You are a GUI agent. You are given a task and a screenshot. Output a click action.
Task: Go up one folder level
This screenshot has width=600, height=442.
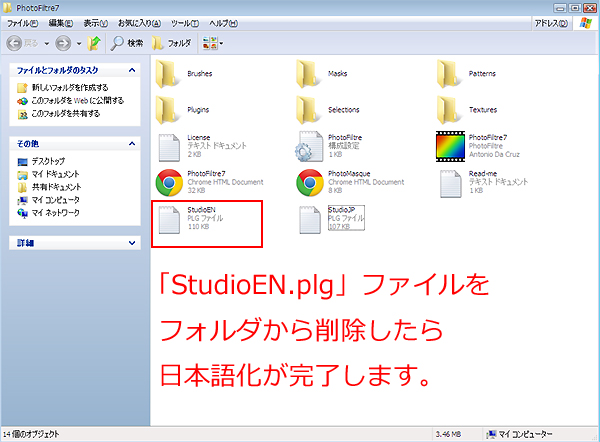pyautogui.click(x=94, y=43)
